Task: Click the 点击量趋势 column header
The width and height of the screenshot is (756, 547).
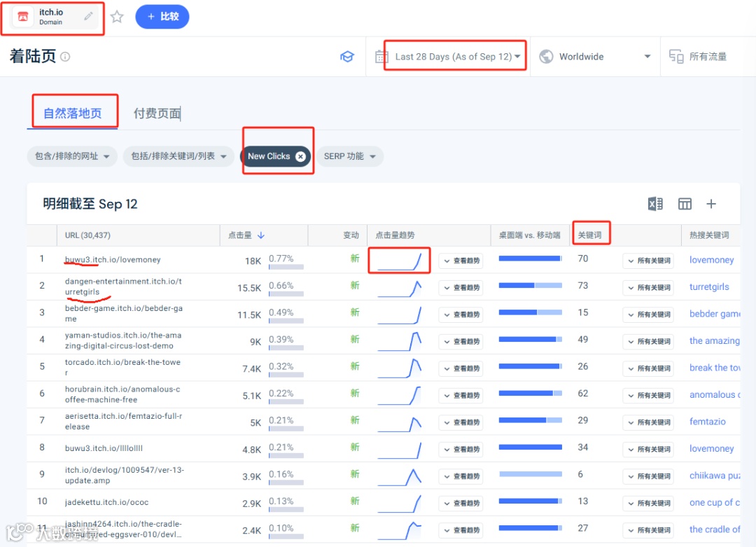Action: tap(395, 235)
